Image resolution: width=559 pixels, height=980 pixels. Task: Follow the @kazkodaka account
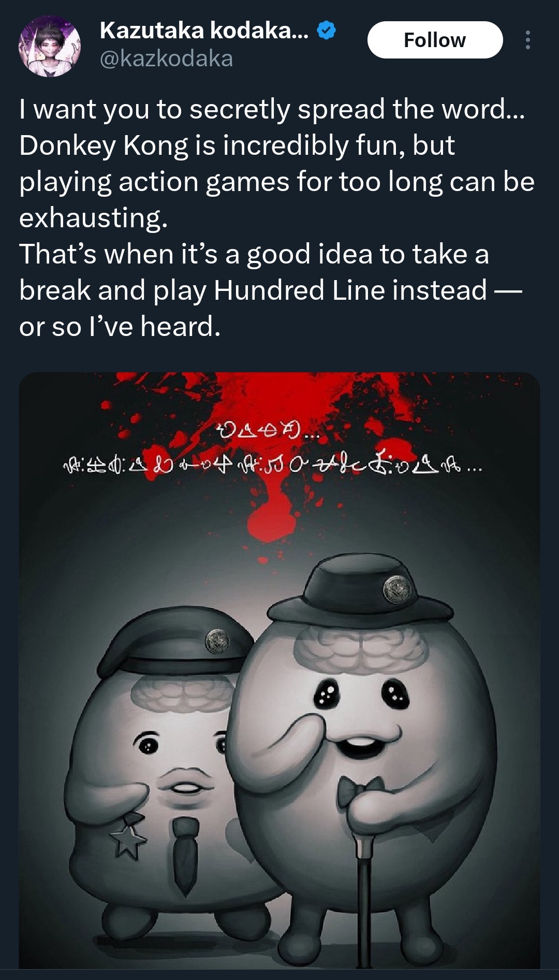click(x=435, y=40)
